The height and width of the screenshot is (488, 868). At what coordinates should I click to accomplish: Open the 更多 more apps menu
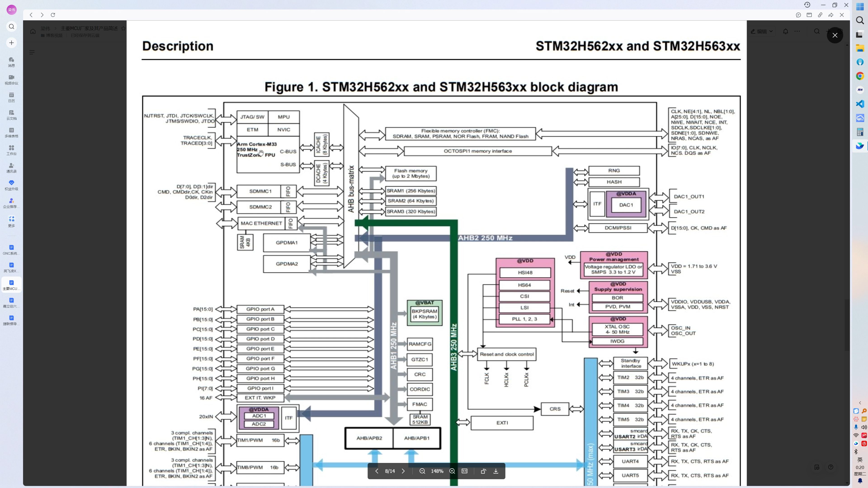click(x=12, y=221)
